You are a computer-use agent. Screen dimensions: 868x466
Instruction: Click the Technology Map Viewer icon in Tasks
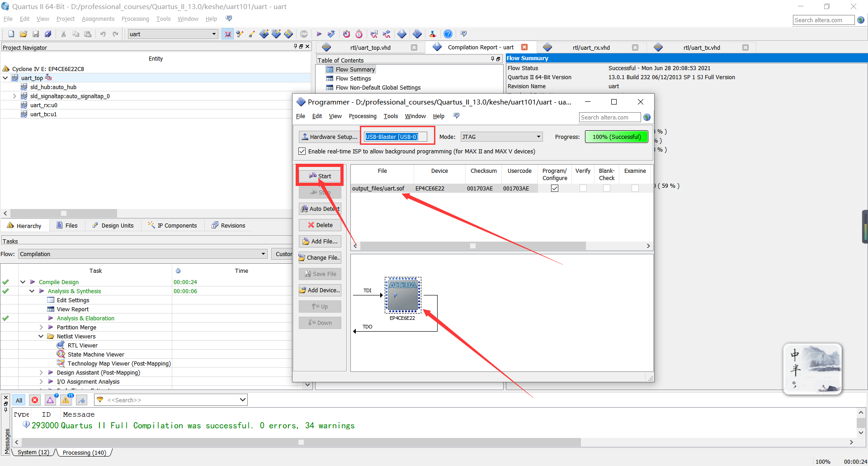click(x=61, y=363)
